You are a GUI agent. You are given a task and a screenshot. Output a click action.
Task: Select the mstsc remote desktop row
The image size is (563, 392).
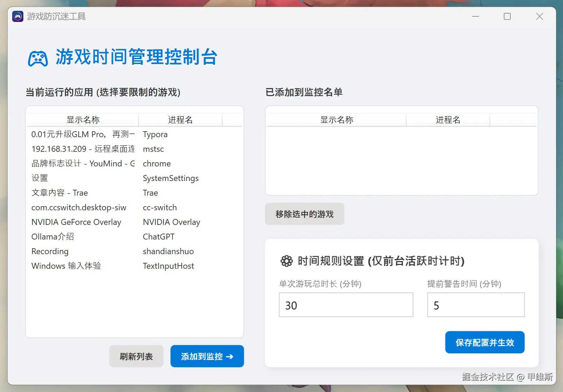coord(134,149)
